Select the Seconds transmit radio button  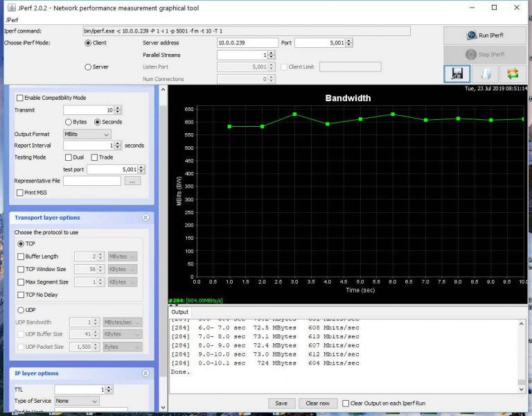click(x=98, y=122)
